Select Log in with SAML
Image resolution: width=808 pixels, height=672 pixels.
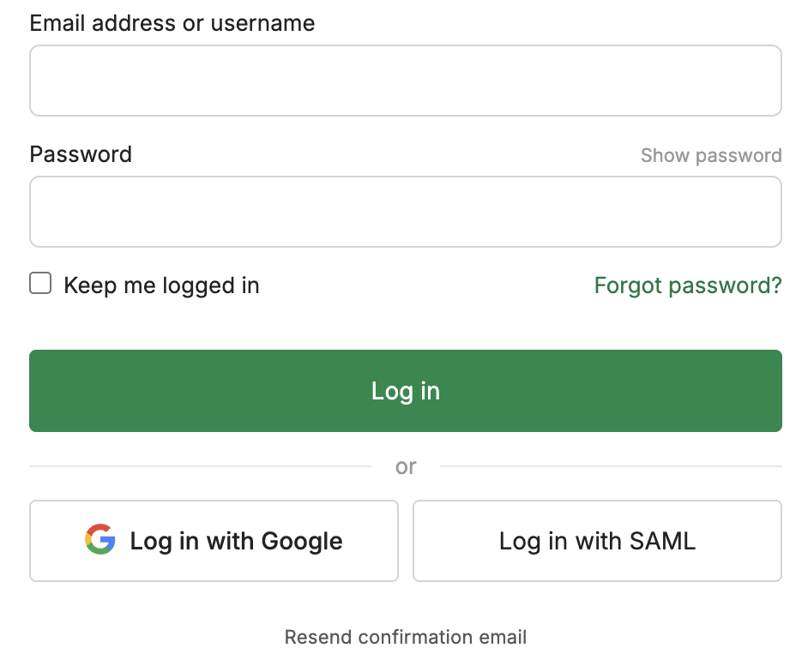pyautogui.click(x=597, y=541)
